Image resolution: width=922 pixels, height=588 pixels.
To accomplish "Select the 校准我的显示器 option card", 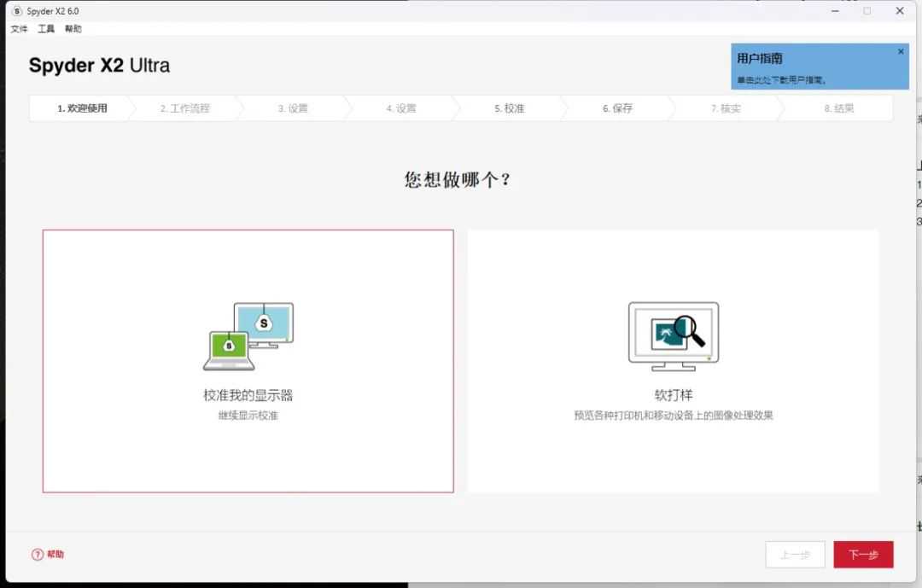I will [x=248, y=361].
